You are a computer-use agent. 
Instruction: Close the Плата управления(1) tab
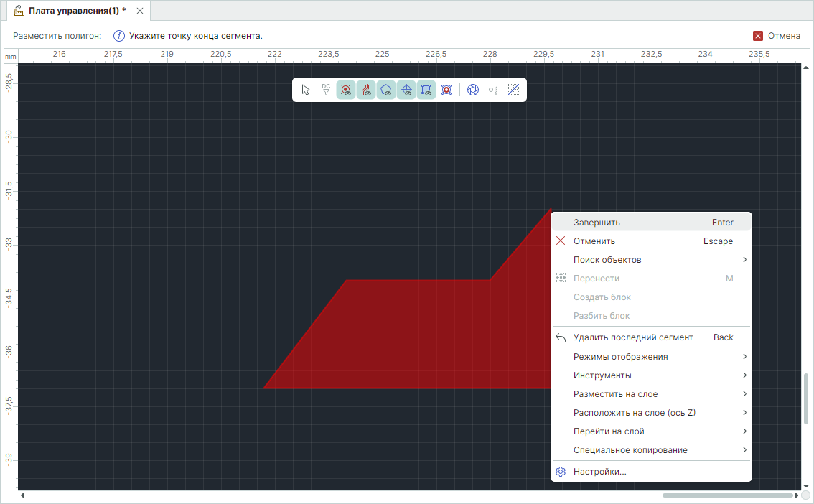point(140,11)
